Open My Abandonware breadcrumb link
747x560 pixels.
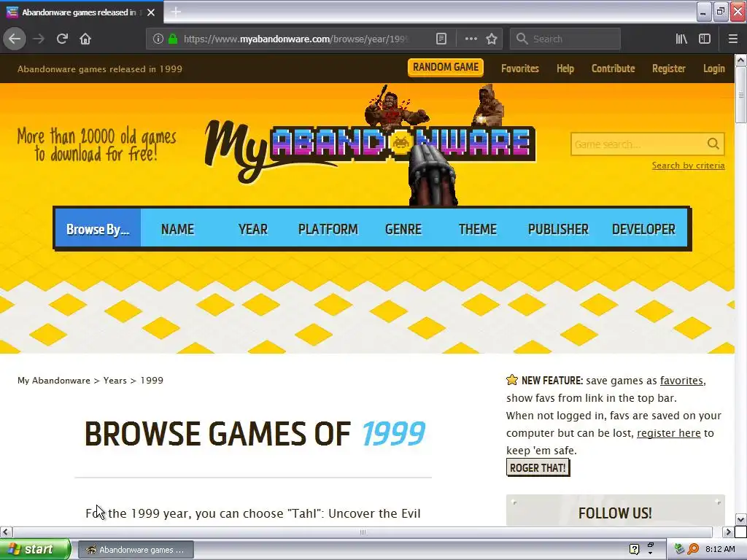pyautogui.click(x=53, y=381)
